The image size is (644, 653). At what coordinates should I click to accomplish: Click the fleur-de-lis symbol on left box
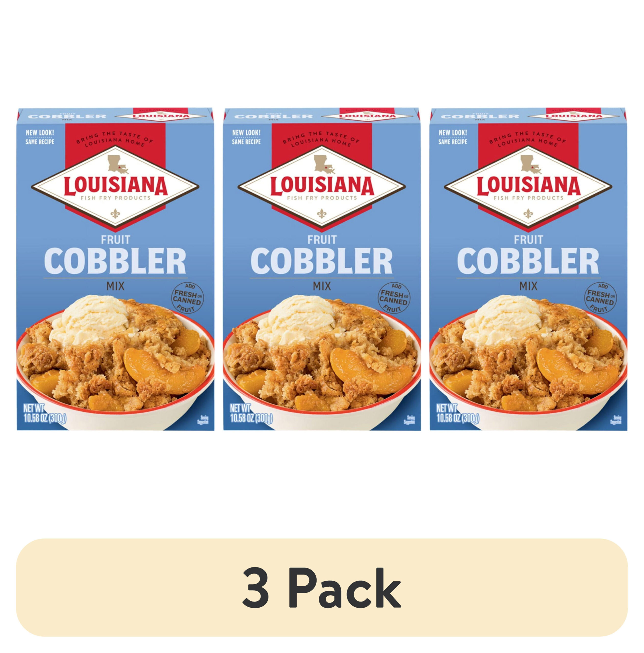[x=115, y=214]
